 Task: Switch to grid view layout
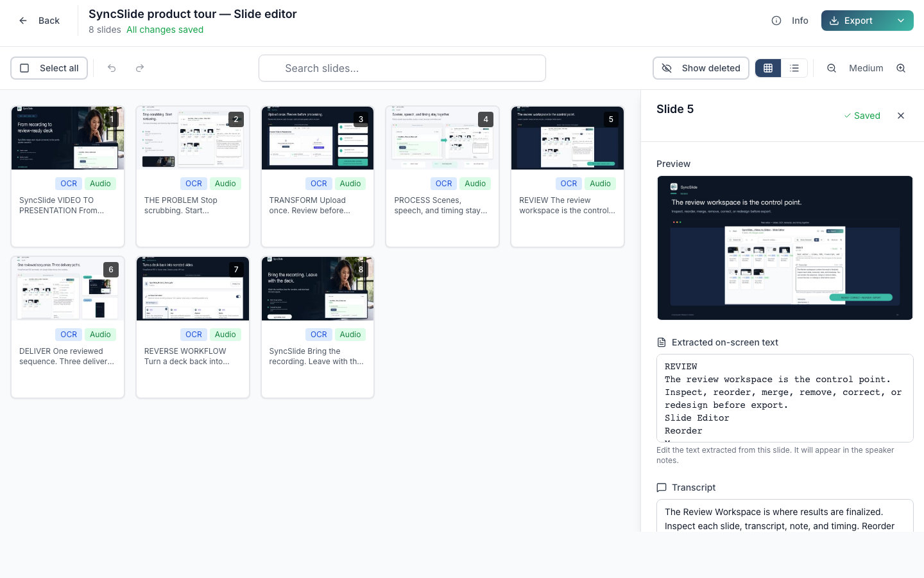(768, 68)
